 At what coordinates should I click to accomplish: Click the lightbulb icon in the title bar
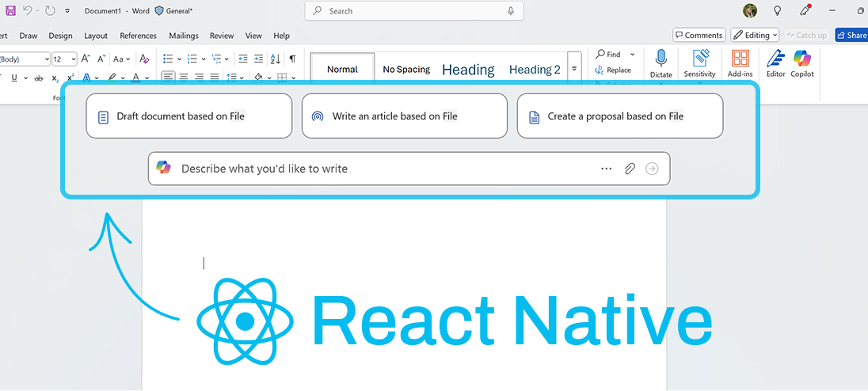point(778,10)
